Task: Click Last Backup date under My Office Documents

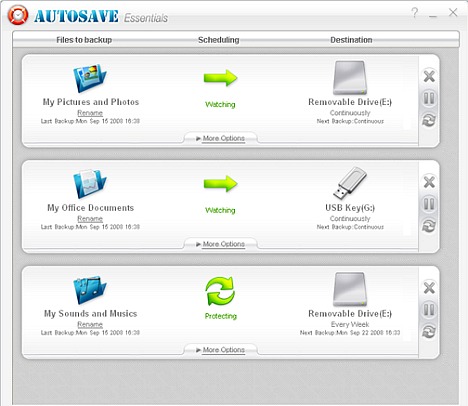Action: coord(90,227)
